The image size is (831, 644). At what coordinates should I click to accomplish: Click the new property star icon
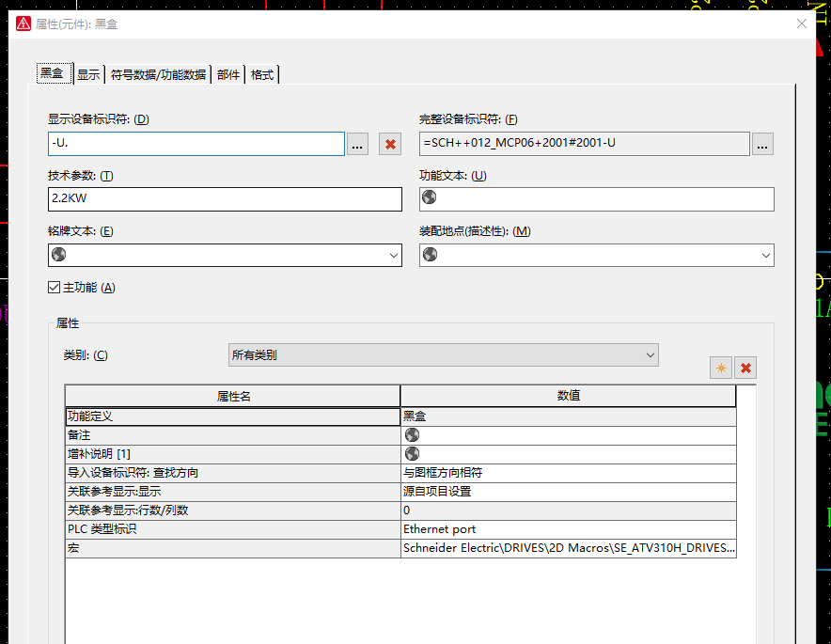[x=721, y=368]
